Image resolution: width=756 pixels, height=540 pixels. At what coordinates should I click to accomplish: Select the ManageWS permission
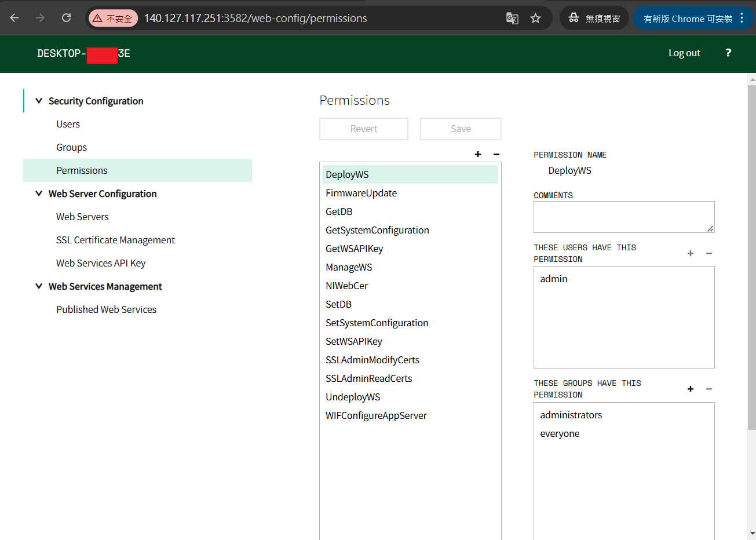(x=410, y=267)
